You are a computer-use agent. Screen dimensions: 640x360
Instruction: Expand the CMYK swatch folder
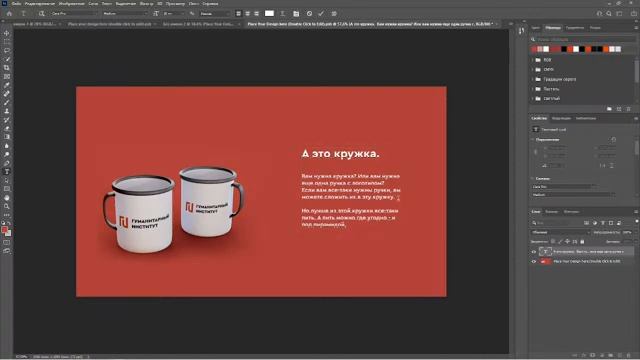[533, 69]
